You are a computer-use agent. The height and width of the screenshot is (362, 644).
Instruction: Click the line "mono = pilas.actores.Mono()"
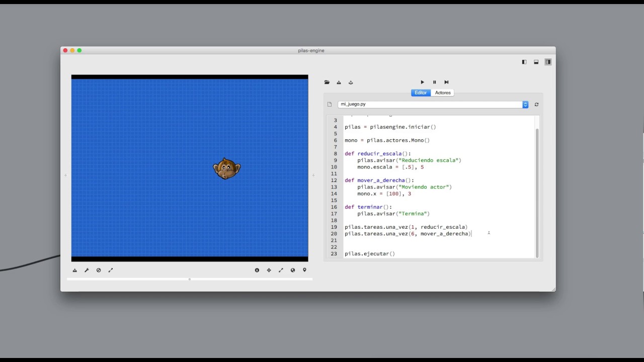(387, 140)
